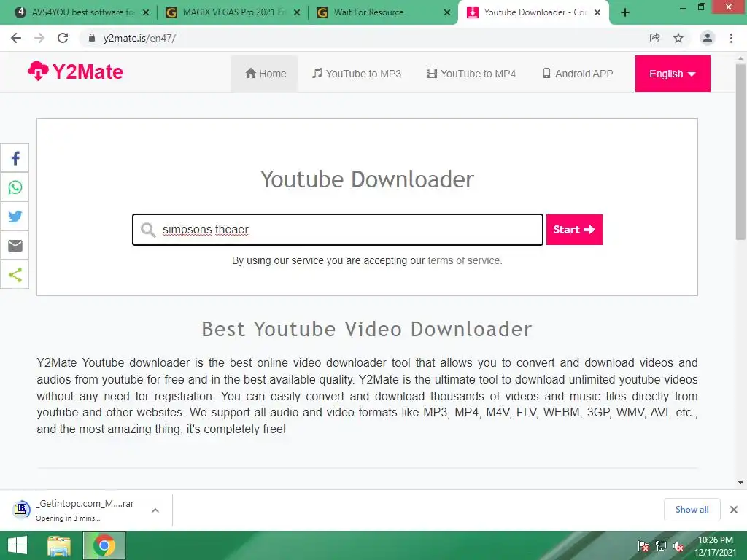This screenshot has width=747, height=560.
Task: Open a new tab with plus button
Action: pyautogui.click(x=625, y=13)
